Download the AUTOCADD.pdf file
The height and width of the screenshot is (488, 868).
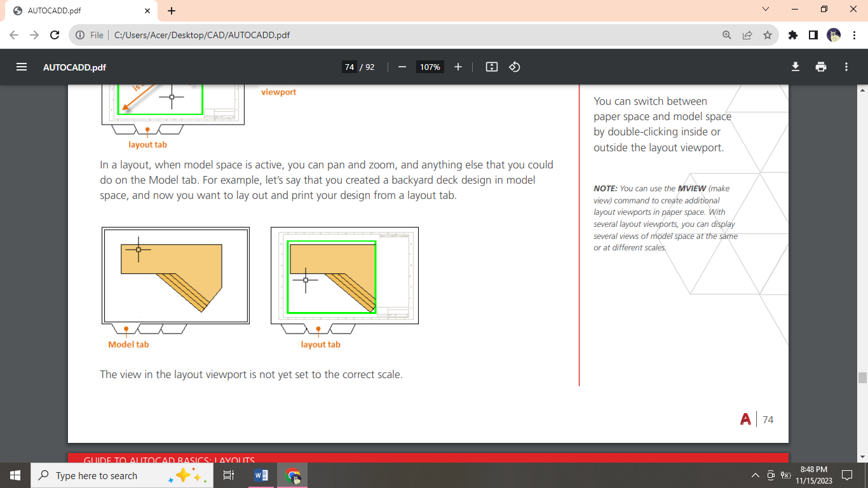pyautogui.click(x=795, y=67)
